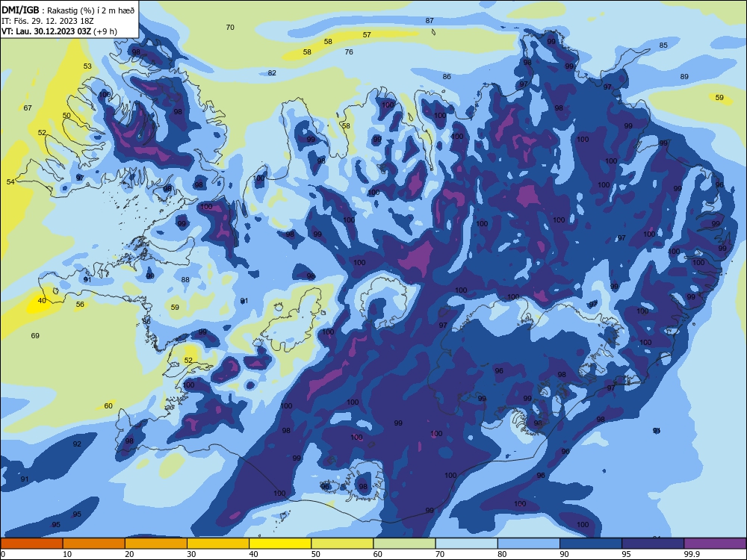Click the map value '76'
The height and width of the screenshot is (560, 747).
pos(349,52)
